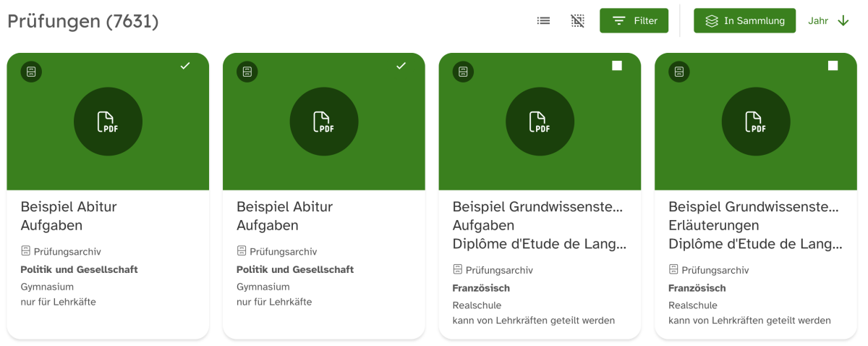Open the Filter options

(634, 21)
